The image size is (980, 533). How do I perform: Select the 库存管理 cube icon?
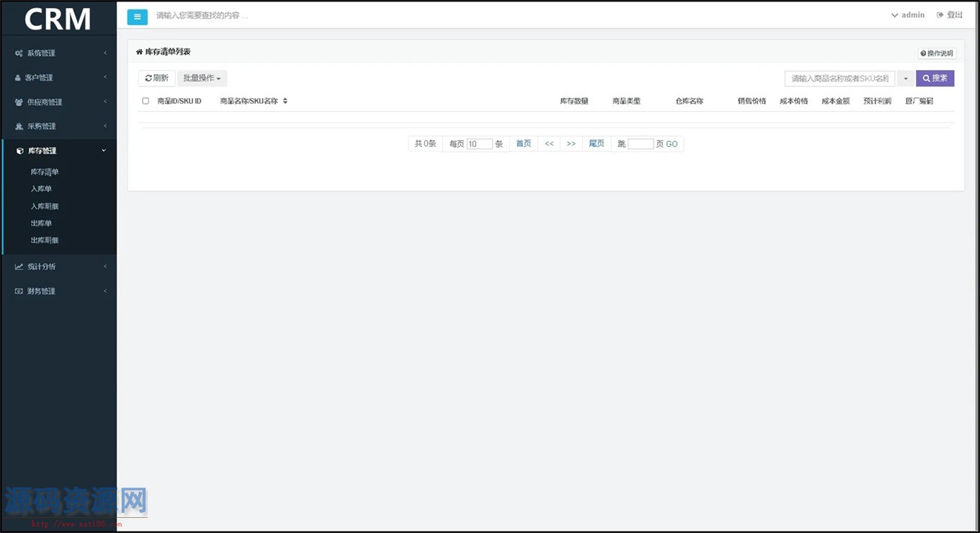pyautogui.click(x=18, y=151)
